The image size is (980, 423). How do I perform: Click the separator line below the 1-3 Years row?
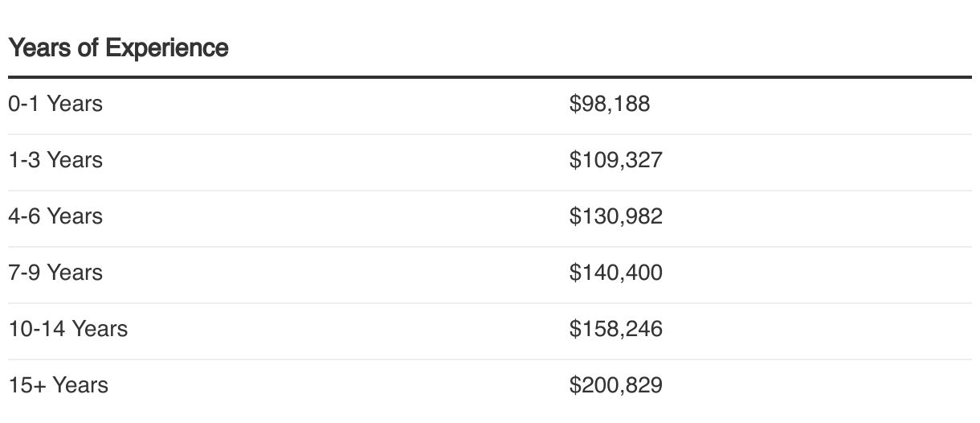point(490,191)
